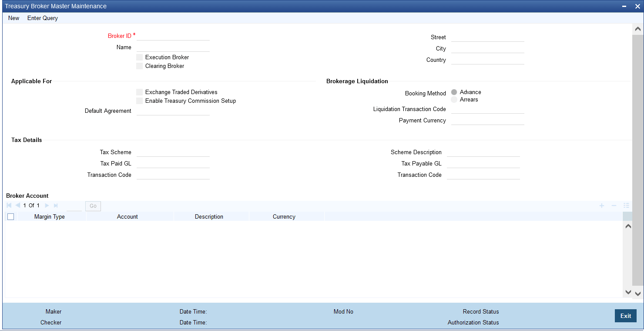Click the Description column header
Viewport: 644px width, 331px height.
(209, 217)
